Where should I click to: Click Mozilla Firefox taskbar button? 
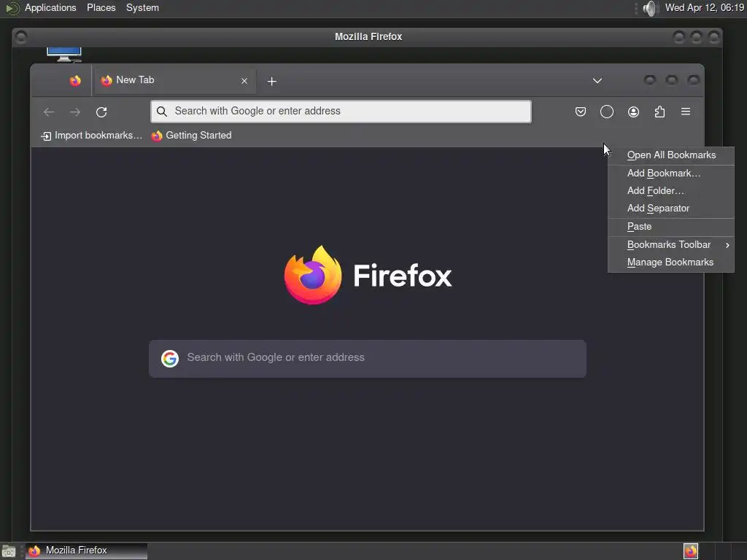tap(87, 551)
